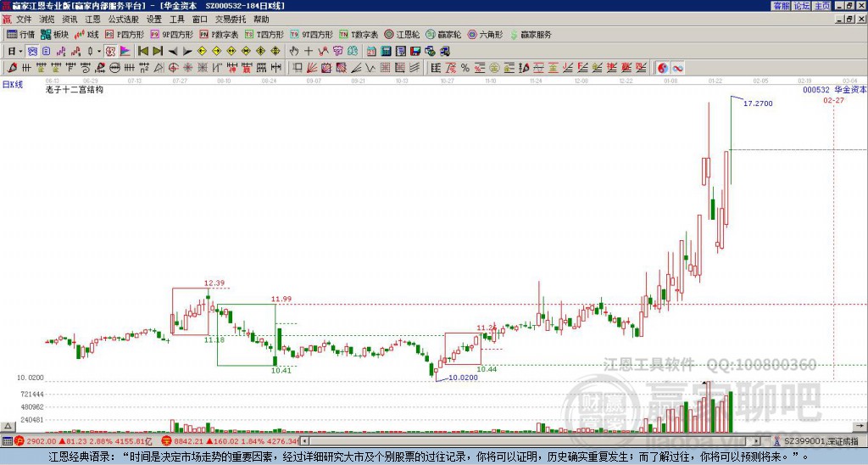Image resolution: width=868 pixels, height=465 pixels.
Task: Click the 02-27 date marker
Action: 834,100
